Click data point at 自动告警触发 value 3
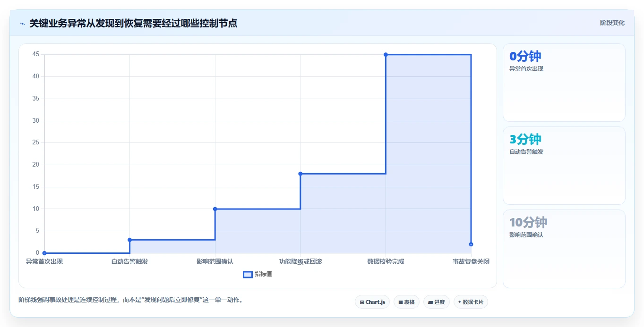The image size is (644, 327). tap(129, 240)
